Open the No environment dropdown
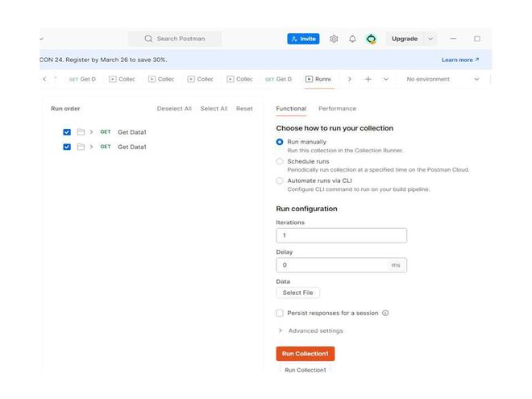Screen dimensions: 532x399 (x=443, y=79)
